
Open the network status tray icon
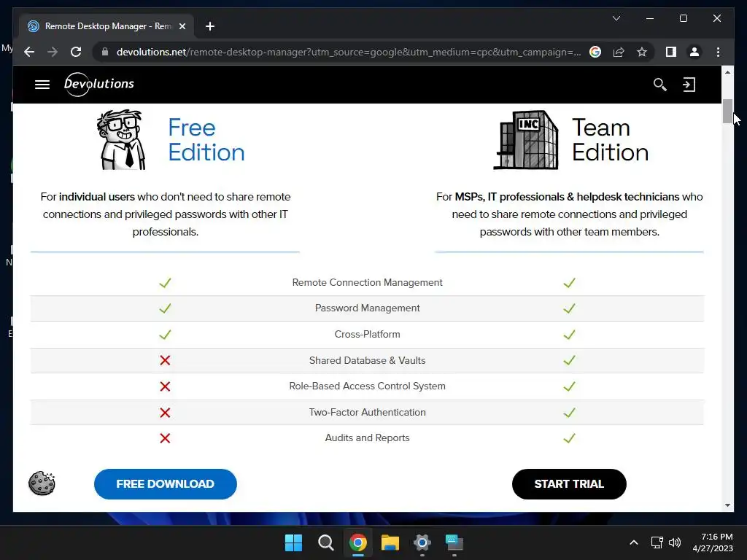pos(657,542)
